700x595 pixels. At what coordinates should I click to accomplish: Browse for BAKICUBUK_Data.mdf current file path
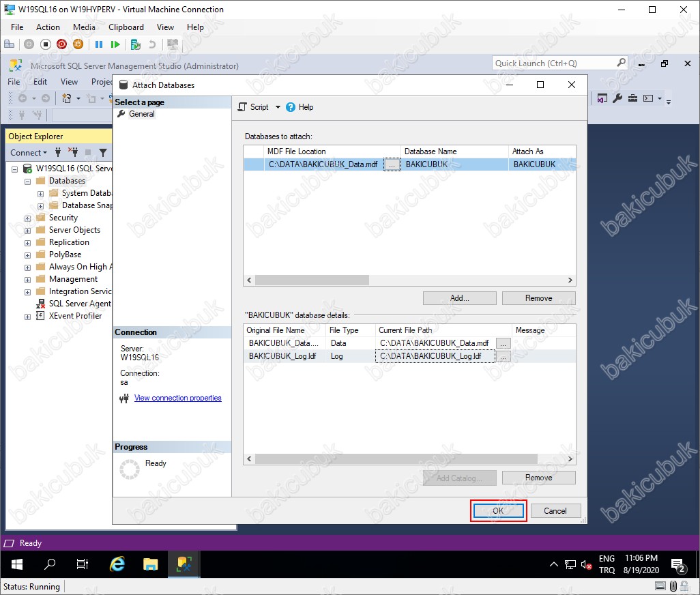[503, 343]
